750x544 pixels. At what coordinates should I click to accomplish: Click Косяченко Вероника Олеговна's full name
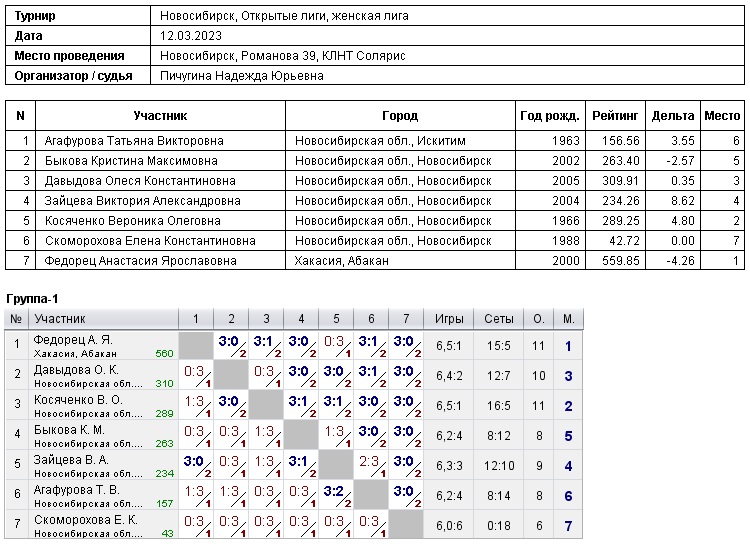pos(132,221)
